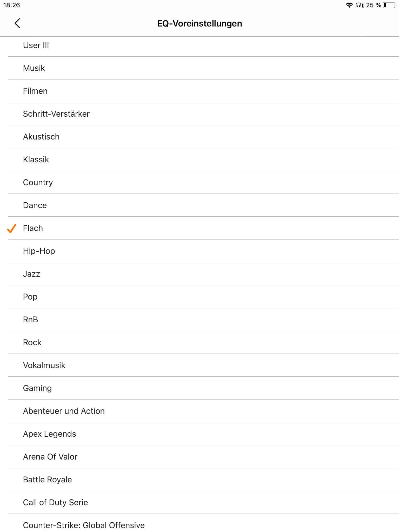Select the Hip-Hop EQ preset
The width and height of the screenshot is (399, 532).
point(39,251)
